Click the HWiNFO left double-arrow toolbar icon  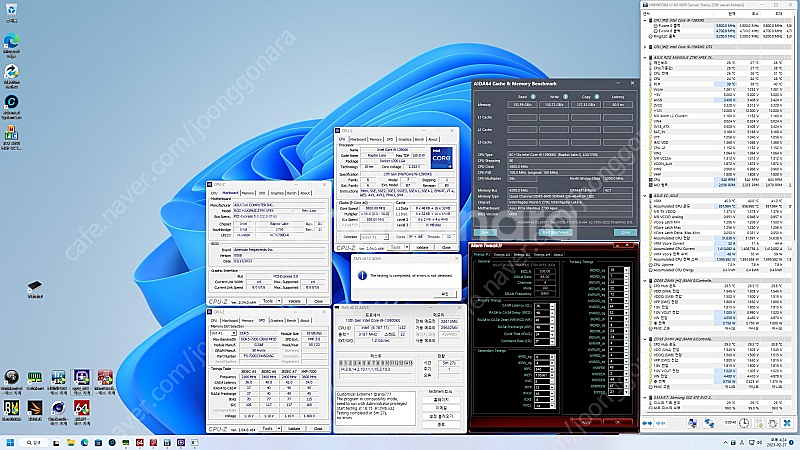tap(647, 423)
